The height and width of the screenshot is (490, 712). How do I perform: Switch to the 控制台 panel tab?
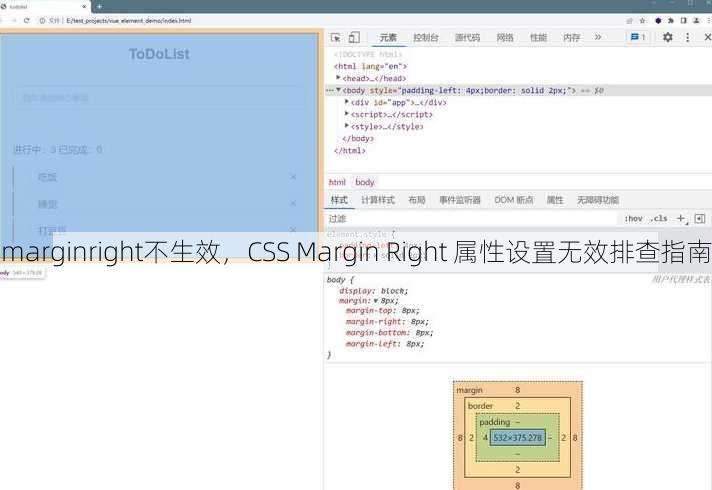(425, 38)
